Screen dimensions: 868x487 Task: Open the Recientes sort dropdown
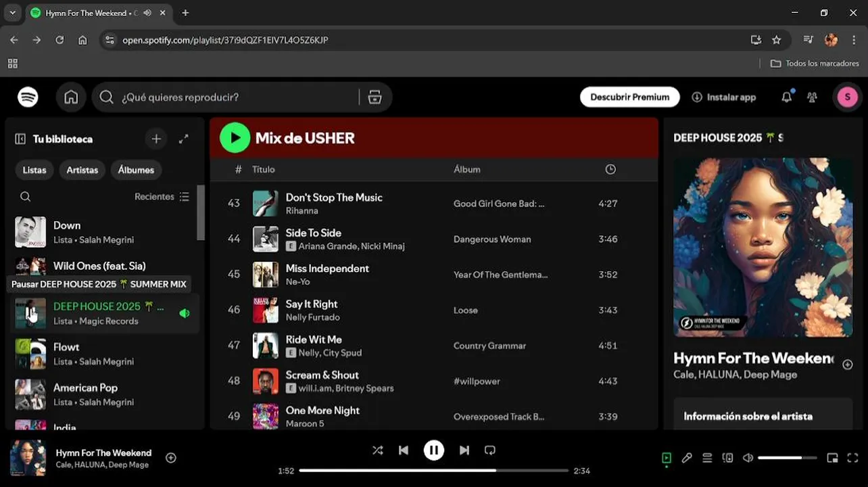(162, 197)
